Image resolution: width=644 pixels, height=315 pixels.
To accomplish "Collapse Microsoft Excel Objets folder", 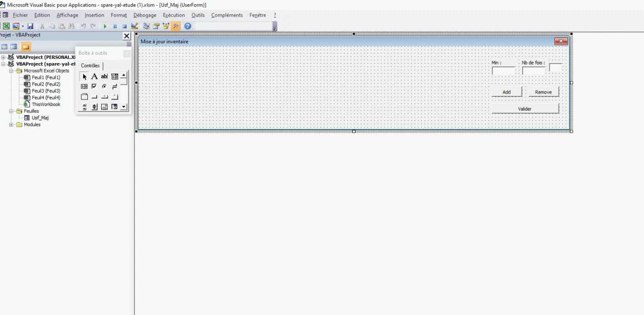I will coord(11,71).
